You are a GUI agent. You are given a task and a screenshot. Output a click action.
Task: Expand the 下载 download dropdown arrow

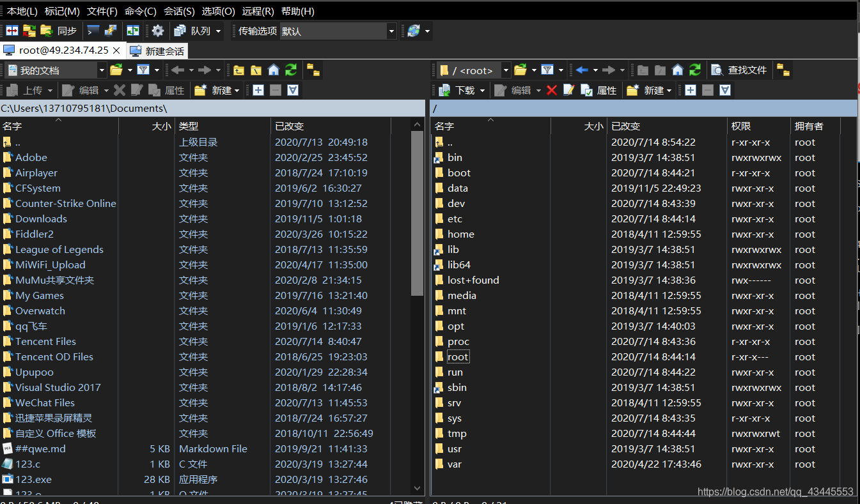click(x=482, y=91)
